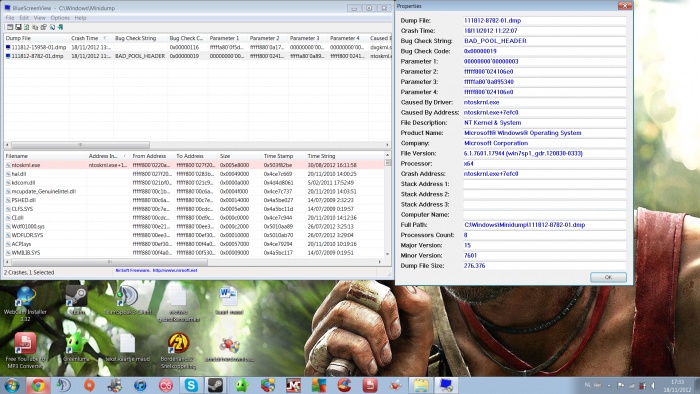The width and height of the screenshot is (700, 394).
Task: Click the driver list vertical scrollbar down arrow
Action: pyautogui.click(x=388, y=254)
